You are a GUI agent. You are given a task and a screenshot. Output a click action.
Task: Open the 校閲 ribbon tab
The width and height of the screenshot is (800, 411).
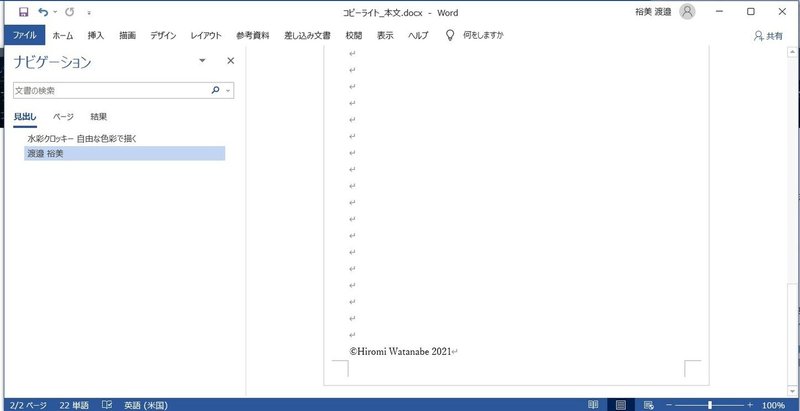[354, 35]
